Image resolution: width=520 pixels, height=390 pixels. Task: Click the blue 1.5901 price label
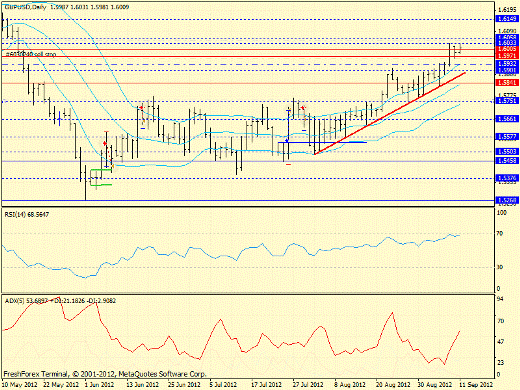(x=507, y=70)
